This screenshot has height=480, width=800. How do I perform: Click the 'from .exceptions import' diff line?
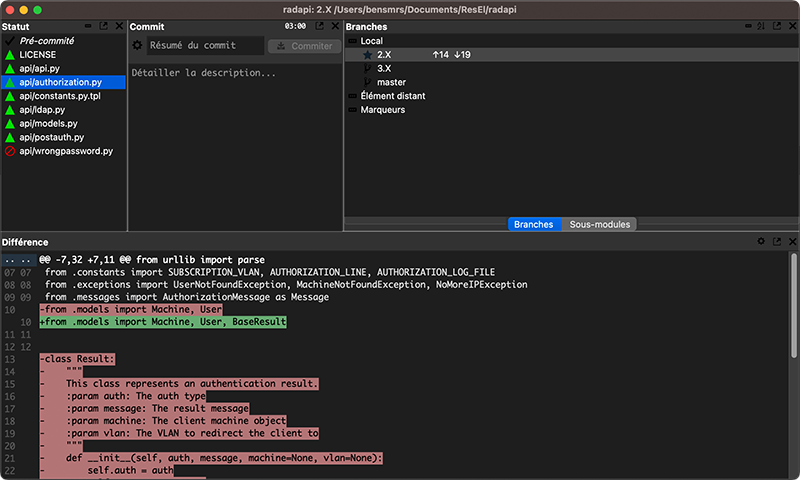pos(286,285)
